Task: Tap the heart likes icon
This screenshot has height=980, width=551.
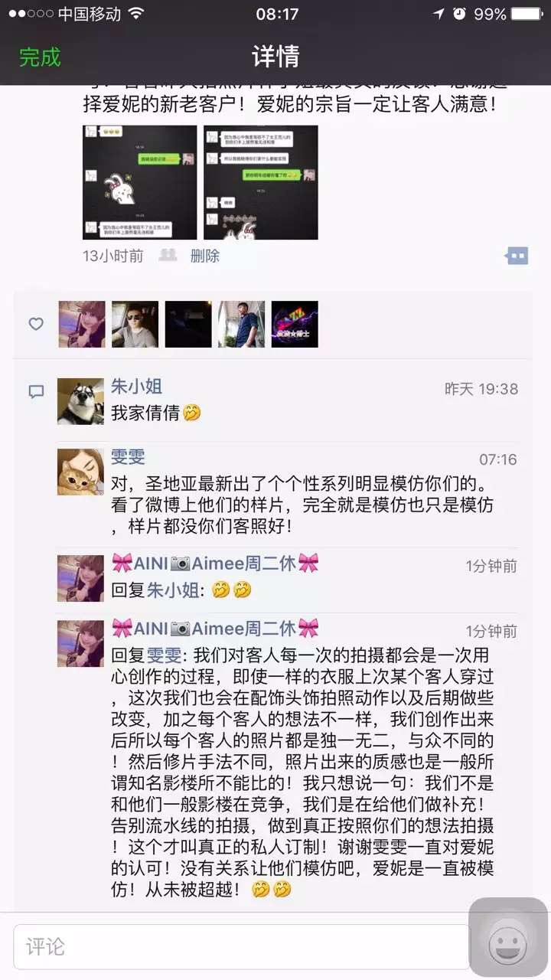Action: (x=36, y=324)
